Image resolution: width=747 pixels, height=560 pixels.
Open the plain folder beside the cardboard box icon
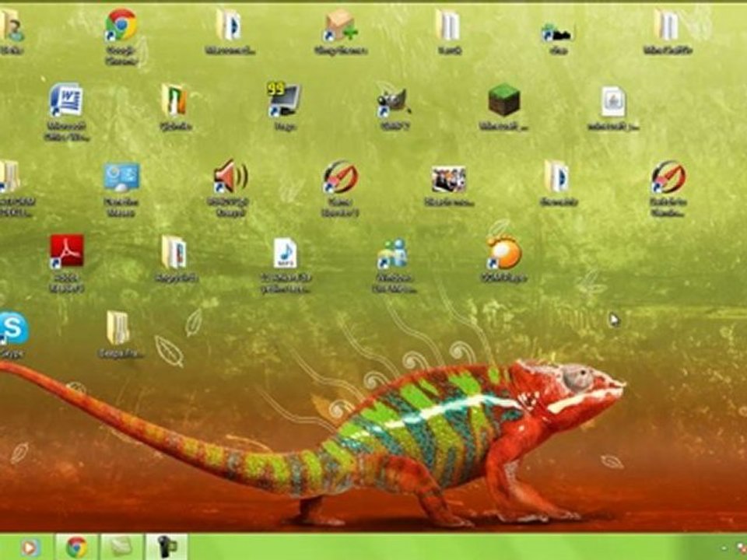[448, 26]
